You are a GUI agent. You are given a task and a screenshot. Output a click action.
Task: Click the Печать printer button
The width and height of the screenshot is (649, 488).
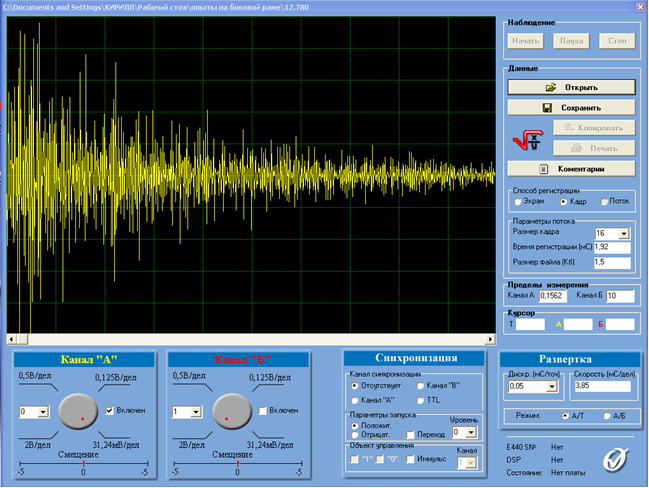pos(594,148)
